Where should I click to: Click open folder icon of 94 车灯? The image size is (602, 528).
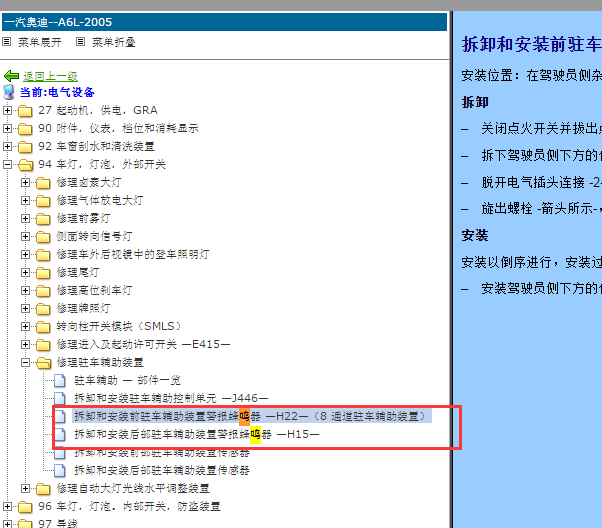coord(25,165)
